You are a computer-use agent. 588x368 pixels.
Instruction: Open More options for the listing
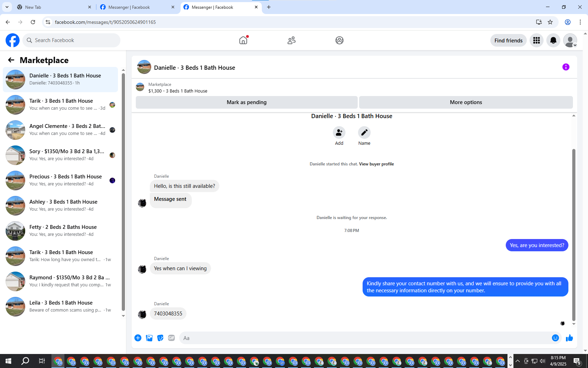[x=466, y=102]
